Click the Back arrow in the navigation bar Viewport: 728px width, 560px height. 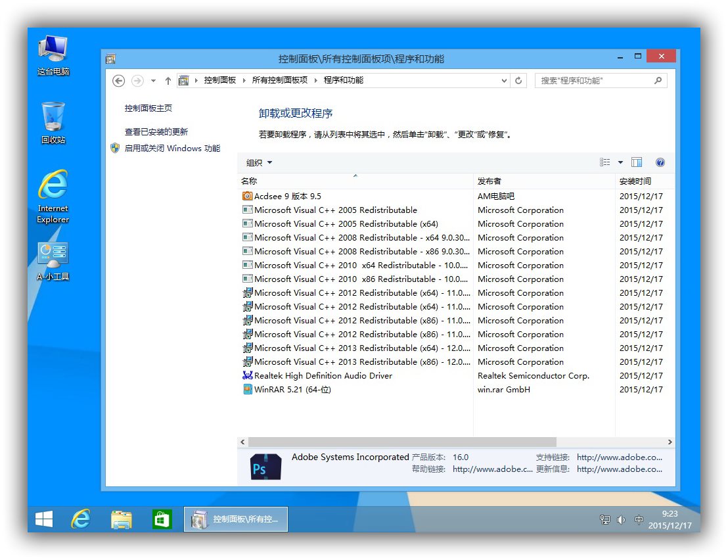pos(118,81)
